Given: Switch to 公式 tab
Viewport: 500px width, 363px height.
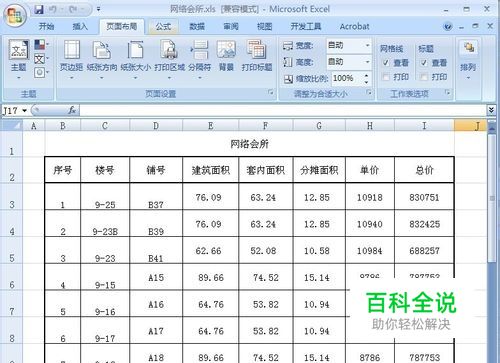Looking at the screenshot, I should (x=163, y=26).
